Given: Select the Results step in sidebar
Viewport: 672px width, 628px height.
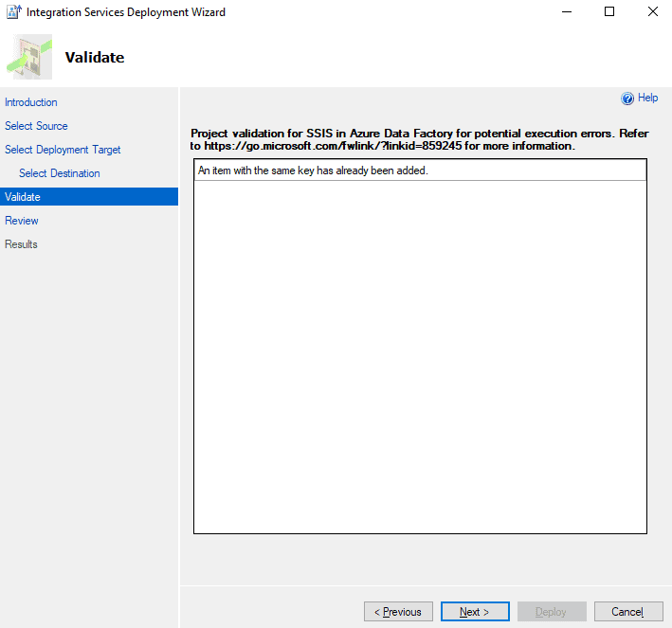Looking at the screenshot, I should pos(21,244).
